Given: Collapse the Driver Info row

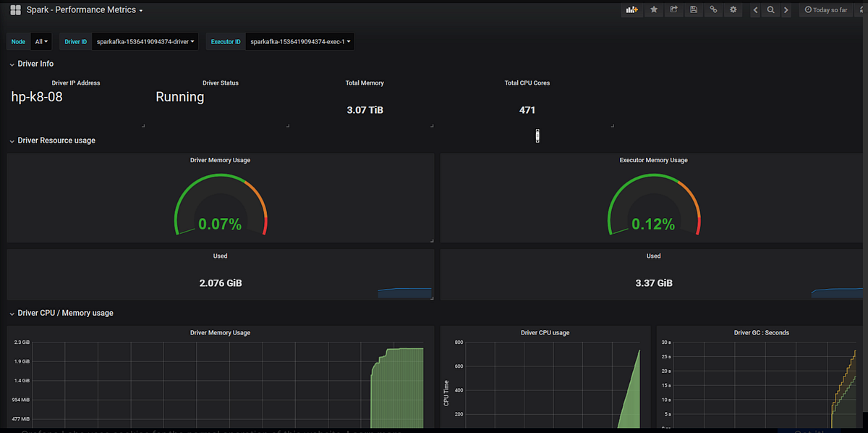Looking at the screenshot, I should coord(32,63).
